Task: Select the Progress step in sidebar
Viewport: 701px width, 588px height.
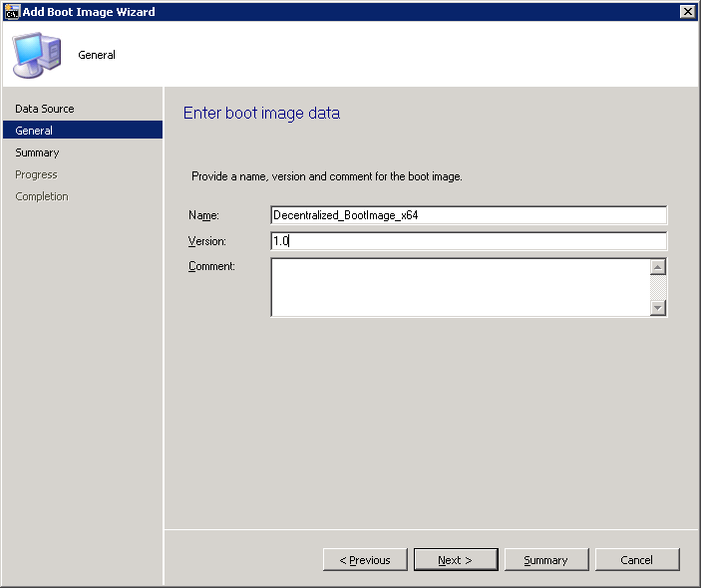Action: click(36, 174)
